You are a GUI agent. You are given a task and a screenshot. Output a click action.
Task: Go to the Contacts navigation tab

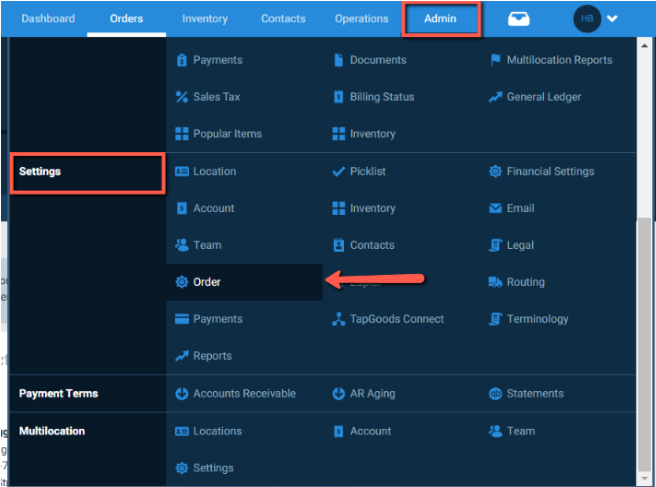tap(283, 18)
